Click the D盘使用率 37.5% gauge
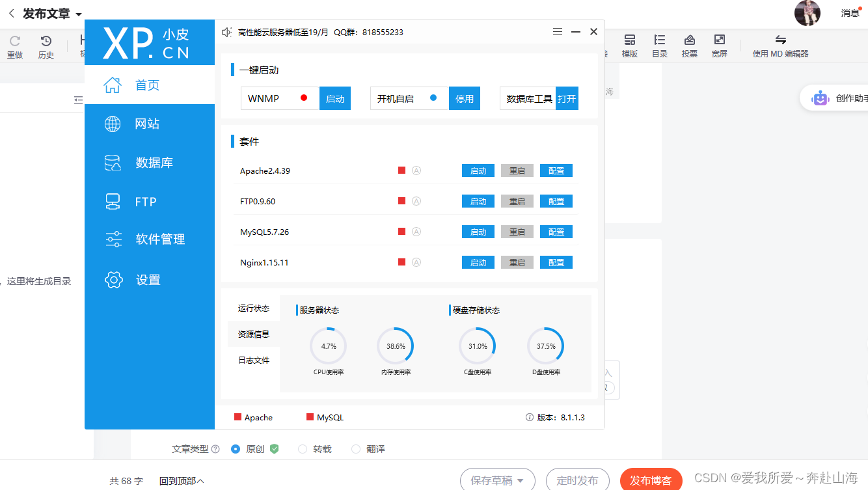This screenshot has width=868, height=490. (x=546, y=346)
